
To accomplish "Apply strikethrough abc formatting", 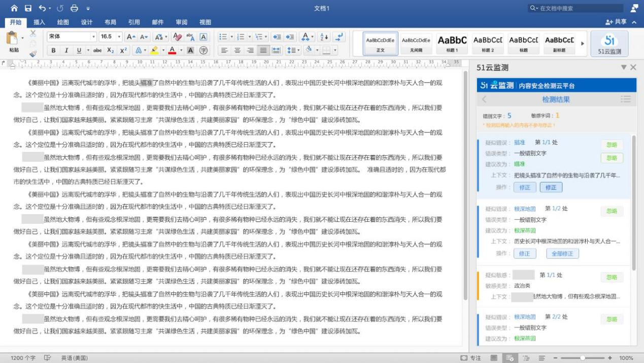I will pyautogui.click(x=97, y=50).
